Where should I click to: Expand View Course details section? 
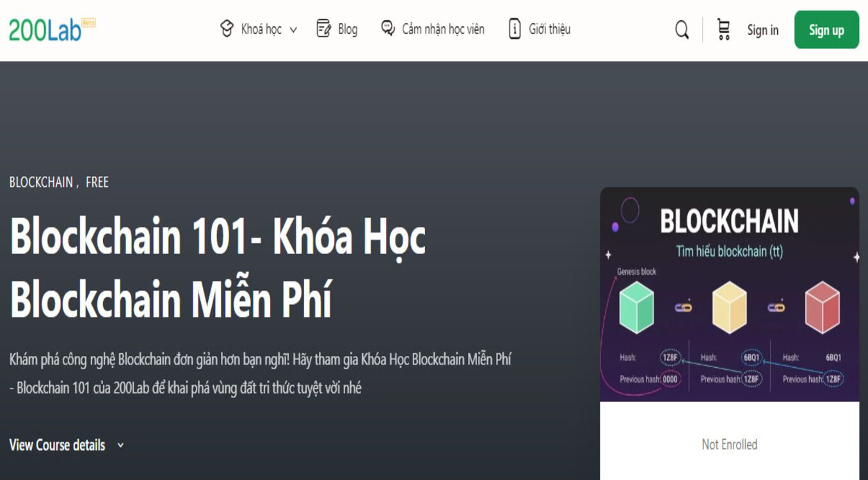click(58, 445)
